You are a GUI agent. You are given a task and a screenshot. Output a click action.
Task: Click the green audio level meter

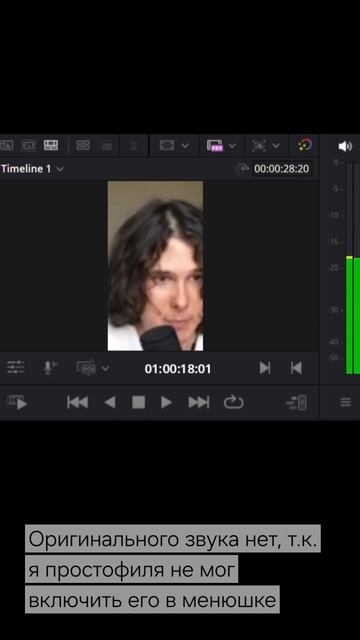(353, 315)
